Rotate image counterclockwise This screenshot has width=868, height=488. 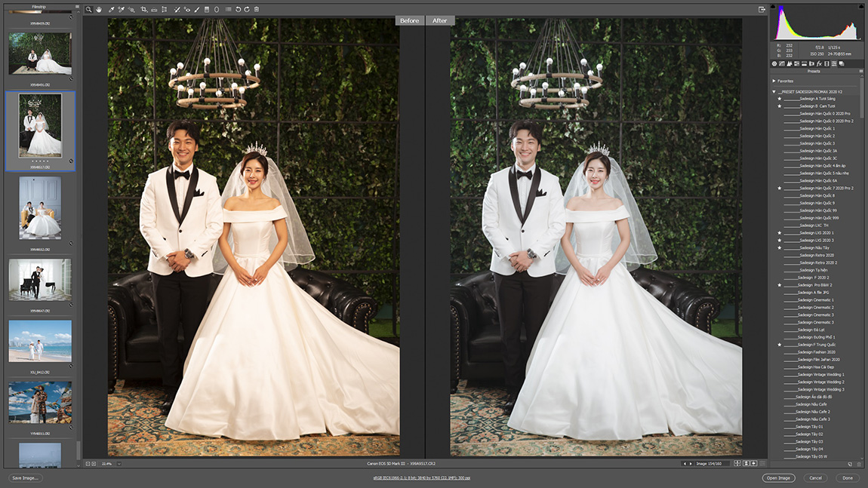[238, 9]
